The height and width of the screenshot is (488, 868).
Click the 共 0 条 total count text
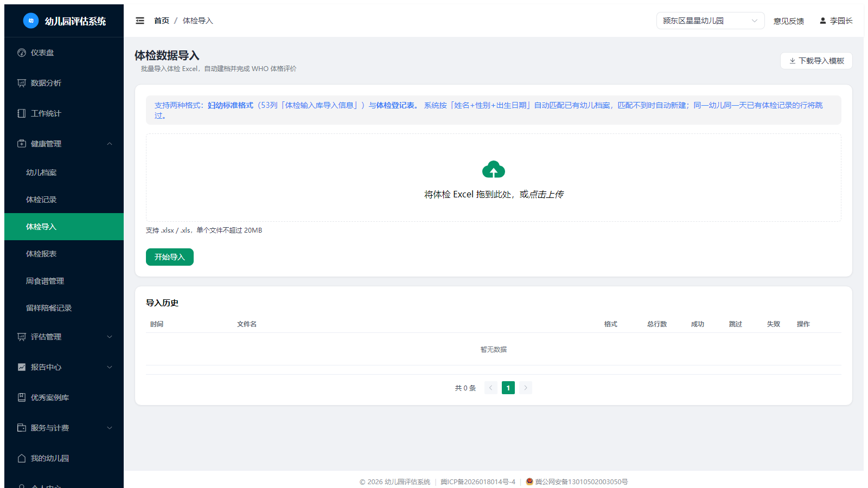[x=465, y=388]
